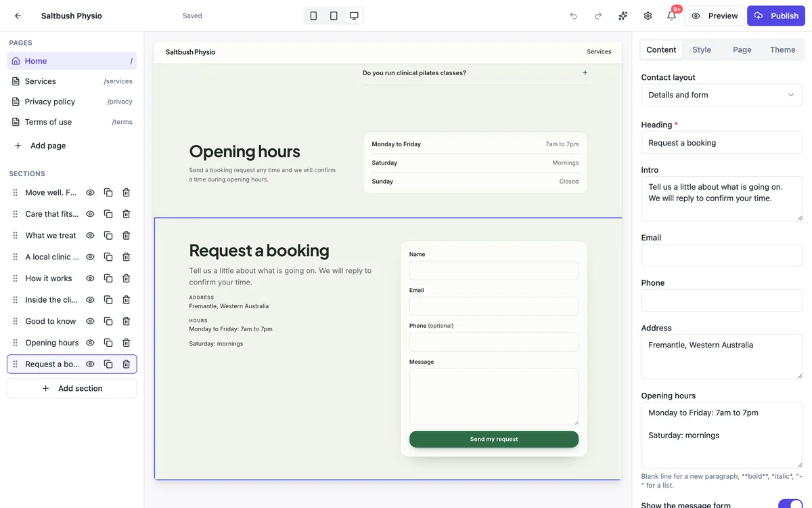Edit the Intro text area
Image resolution: width=812 pixels, height=508 pixels.
722,199
